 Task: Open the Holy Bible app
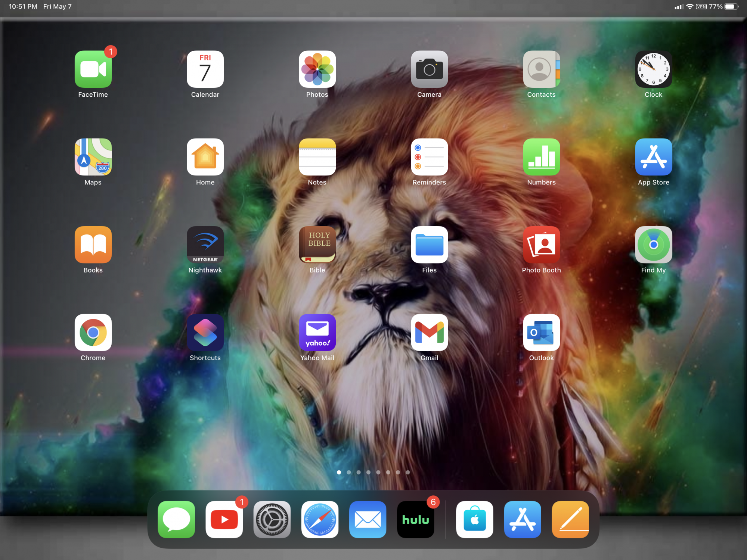pyautogui.click(x=317, y=245)
